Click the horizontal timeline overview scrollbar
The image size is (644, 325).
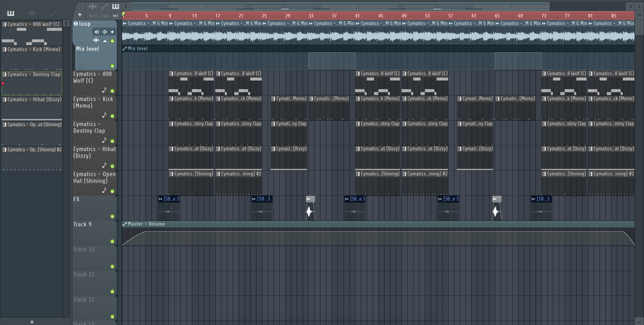tap(340, 6)
